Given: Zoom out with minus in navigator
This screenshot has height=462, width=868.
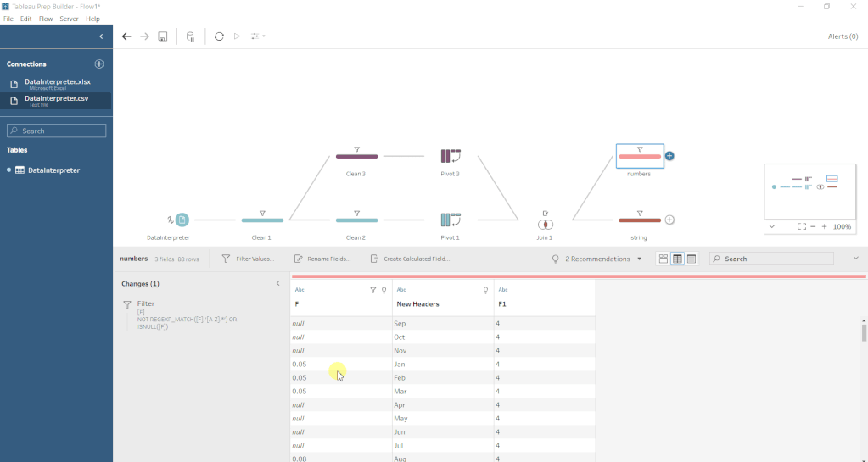Looking at the screenshot, I should pyautogui.click(x=813, y=227).
